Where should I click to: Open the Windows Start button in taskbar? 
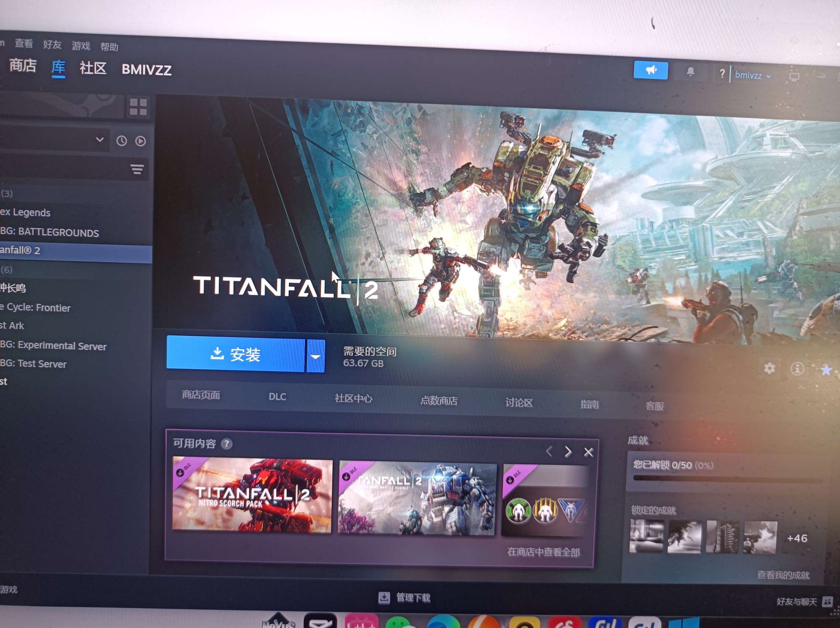[x=685, y=623]
